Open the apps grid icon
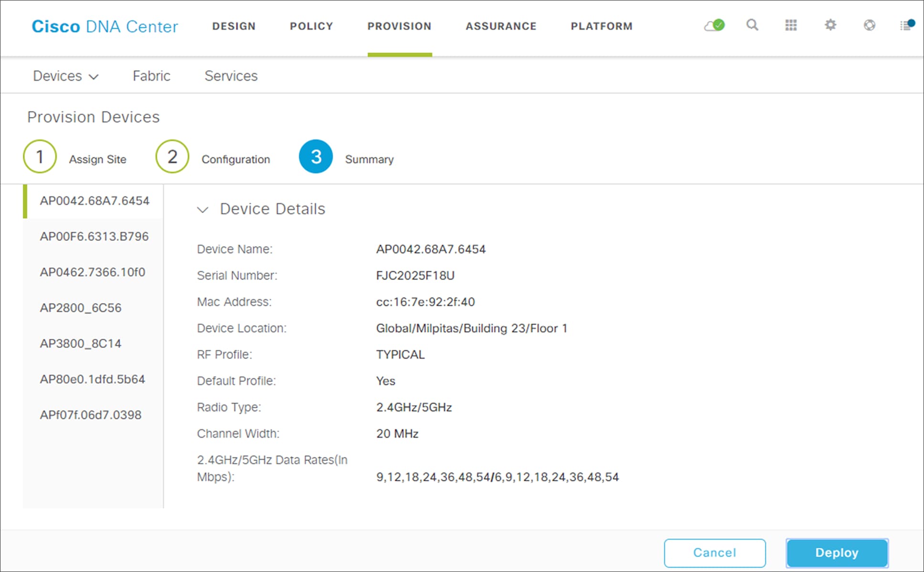 point(791,25)
